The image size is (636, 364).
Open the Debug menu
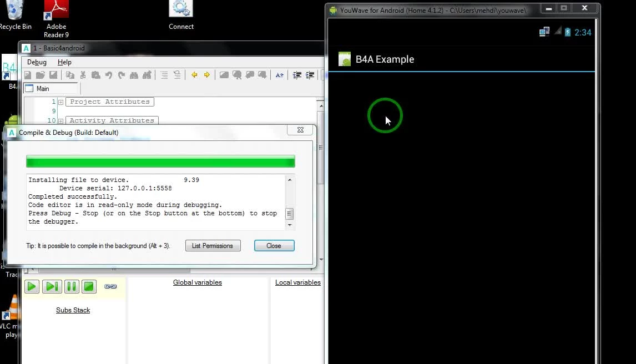pos(37,62)
